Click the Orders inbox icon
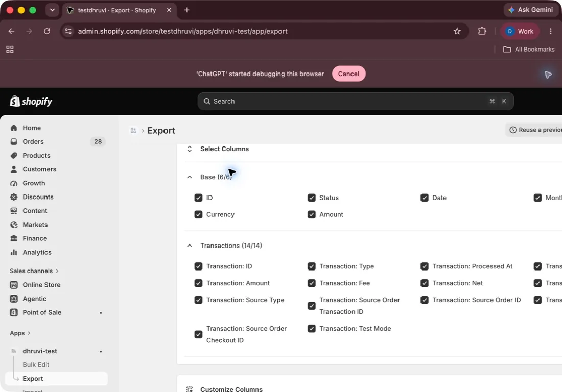This screenshot has height=392, width=562. (x=14, y=142)
